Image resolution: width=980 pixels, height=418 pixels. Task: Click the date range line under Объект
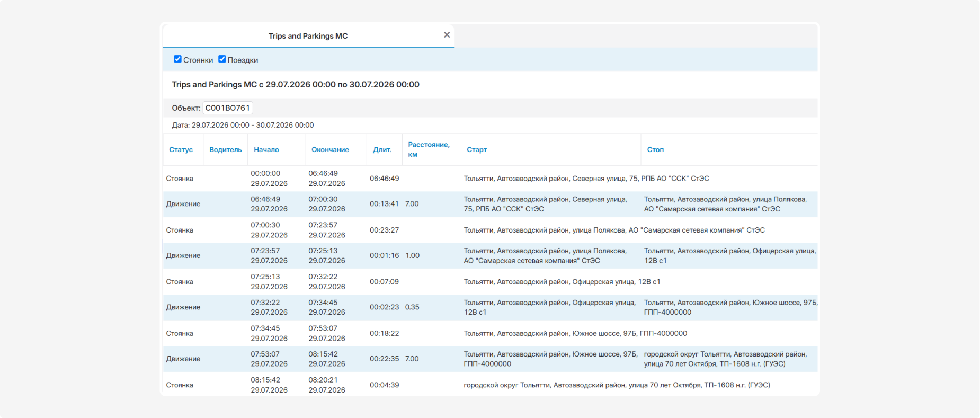pos(243,125)
